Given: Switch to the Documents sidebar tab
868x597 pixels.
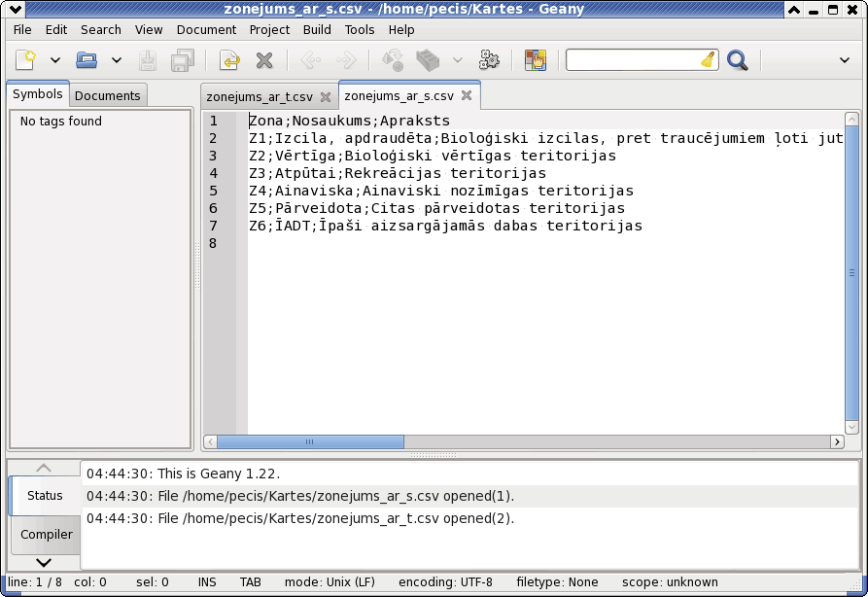Looking at the screenshot, I should coord(107,95).
